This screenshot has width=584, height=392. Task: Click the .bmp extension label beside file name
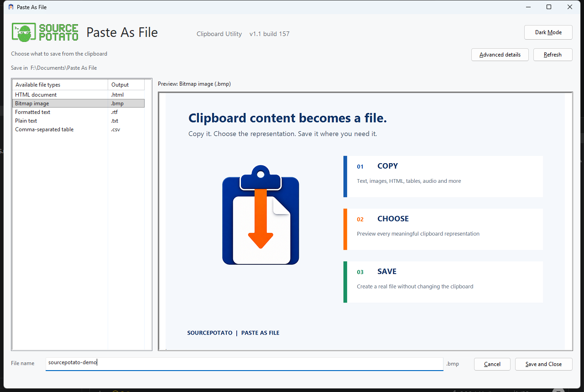tap(453, 364)
